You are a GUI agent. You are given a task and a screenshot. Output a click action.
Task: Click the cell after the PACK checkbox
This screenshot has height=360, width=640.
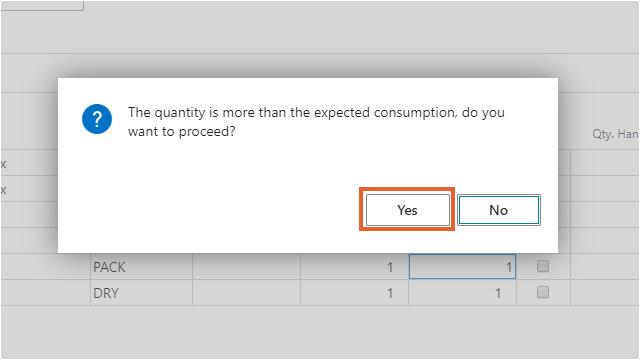pyautogui.click(x=604, y=267)
